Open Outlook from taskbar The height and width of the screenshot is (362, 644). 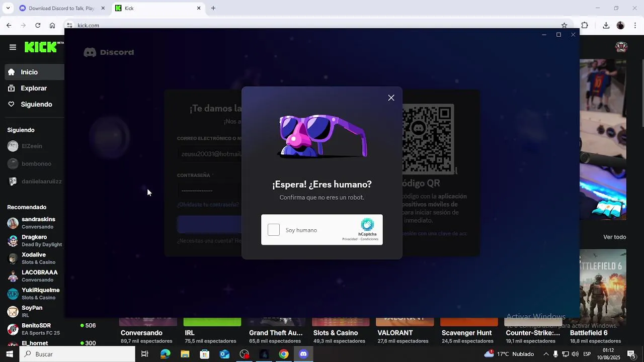(x=224, y=354)
